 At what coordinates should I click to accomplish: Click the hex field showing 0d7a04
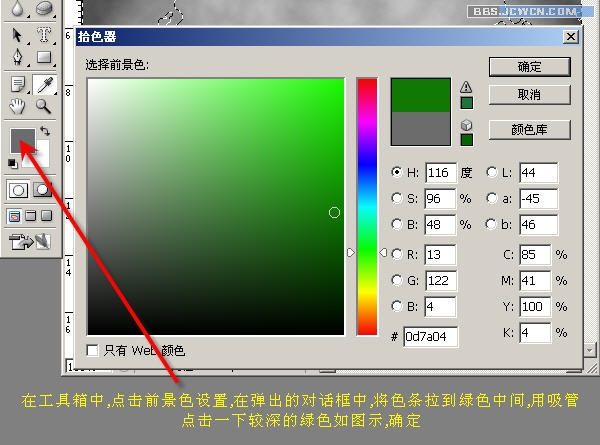pos(430,337)
